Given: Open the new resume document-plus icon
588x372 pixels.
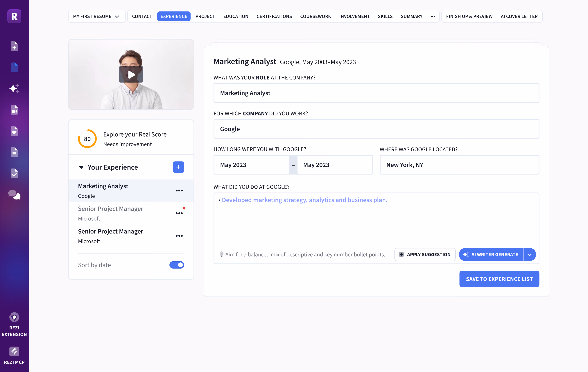Looking at the screenshot, I should [x=14, y=46].
